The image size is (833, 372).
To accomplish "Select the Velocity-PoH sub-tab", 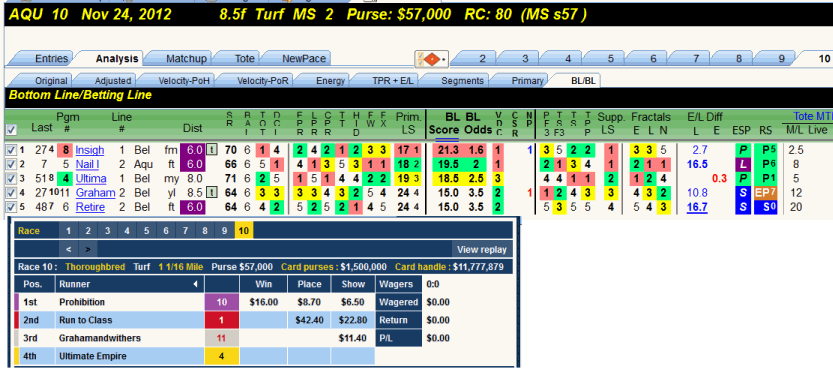I will [x=177, y=81].
